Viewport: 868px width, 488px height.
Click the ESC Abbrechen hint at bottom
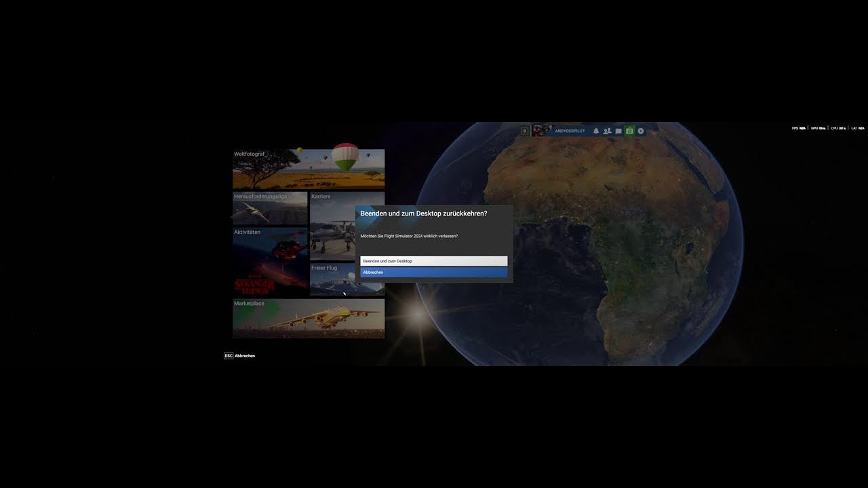click(x=239, y=356)
